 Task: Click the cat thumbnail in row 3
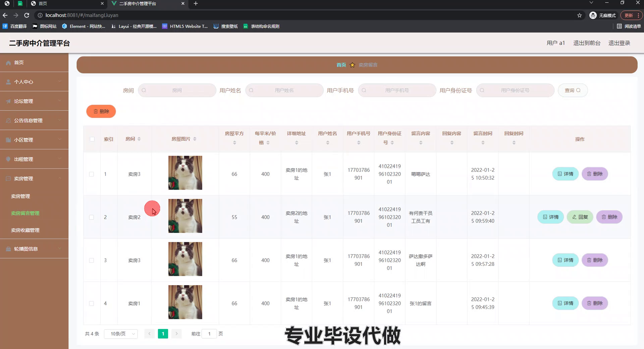tap(185, 259)
